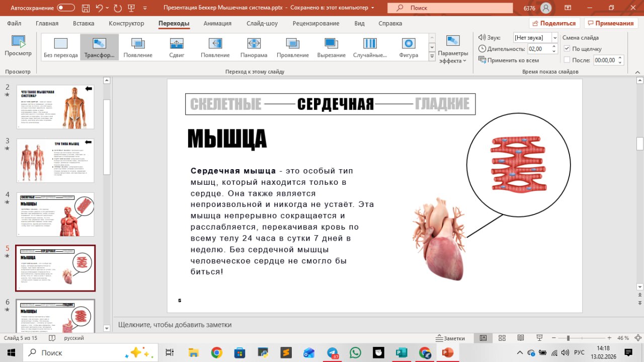Open the user account avatar

(546, 8)
